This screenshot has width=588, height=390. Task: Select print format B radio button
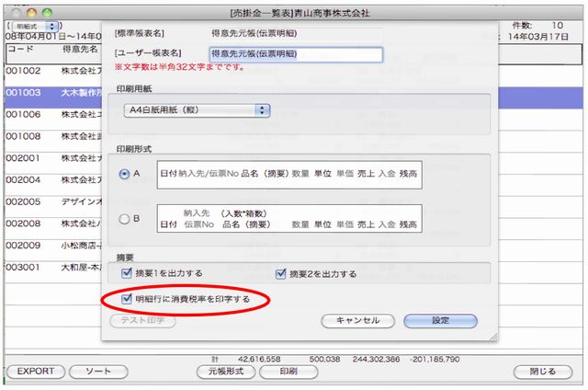[x=124, y=219]
